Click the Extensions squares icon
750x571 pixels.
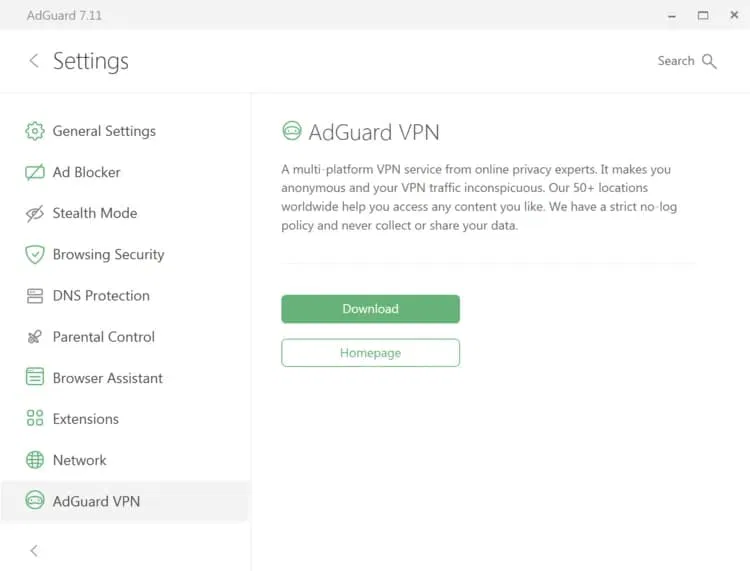point(35,419)
